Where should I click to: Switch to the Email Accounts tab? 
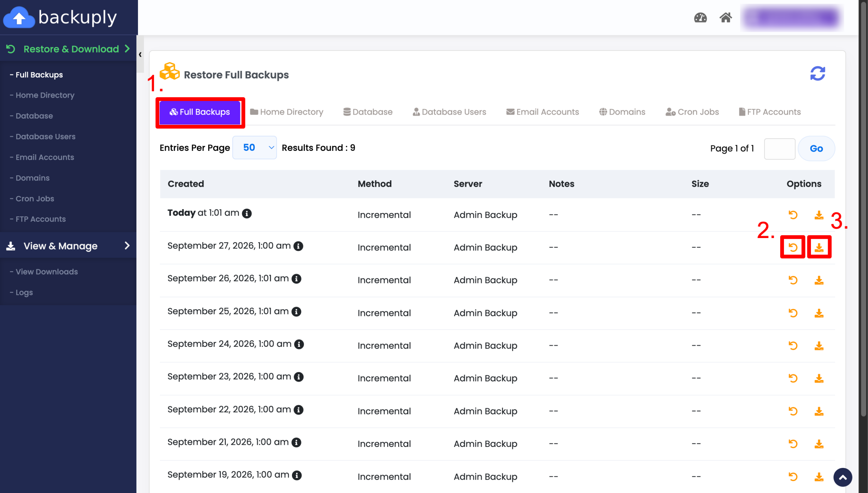542,112
